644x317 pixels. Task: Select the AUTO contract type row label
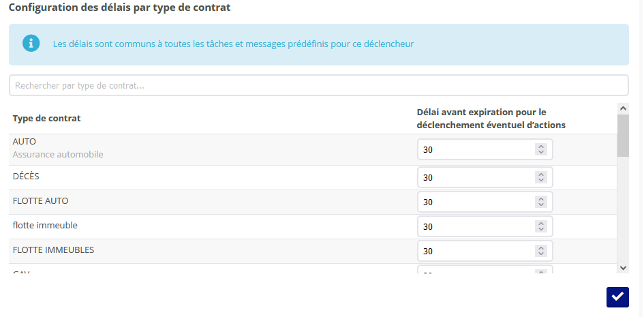point(25,142)
